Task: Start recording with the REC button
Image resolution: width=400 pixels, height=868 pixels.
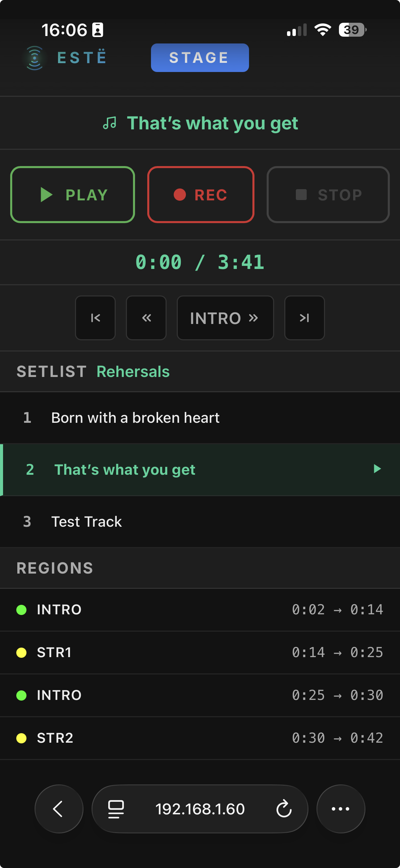Action: tap(201, 194)
